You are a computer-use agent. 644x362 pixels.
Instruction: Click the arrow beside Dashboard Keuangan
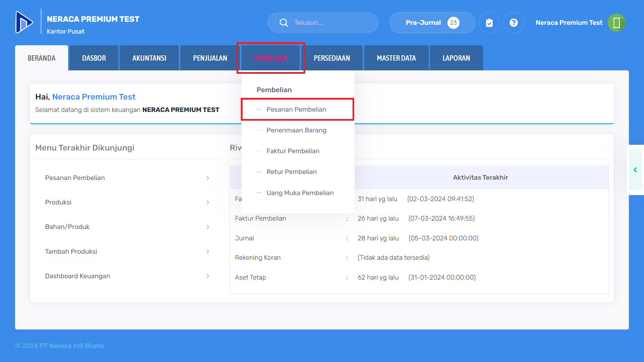click(208, 276)
